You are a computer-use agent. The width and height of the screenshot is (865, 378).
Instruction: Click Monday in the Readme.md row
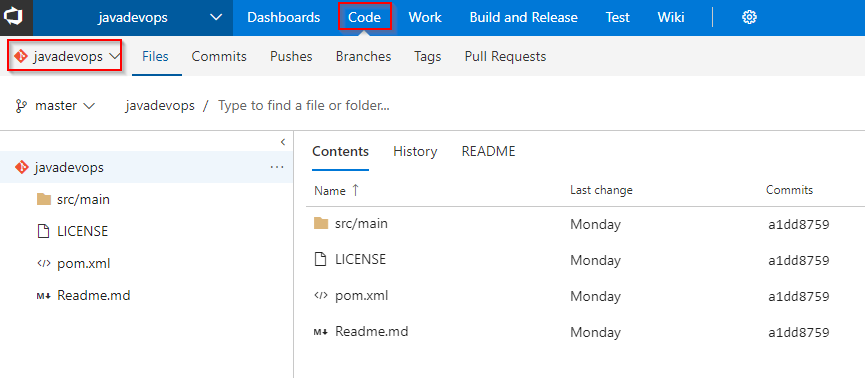point(595,333)
